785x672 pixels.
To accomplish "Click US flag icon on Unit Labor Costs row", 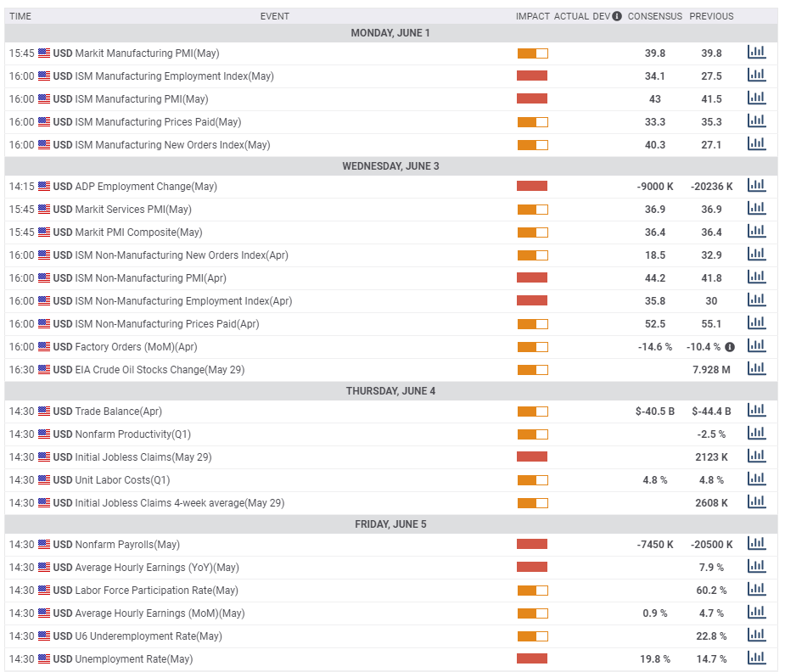I will 44,480.
